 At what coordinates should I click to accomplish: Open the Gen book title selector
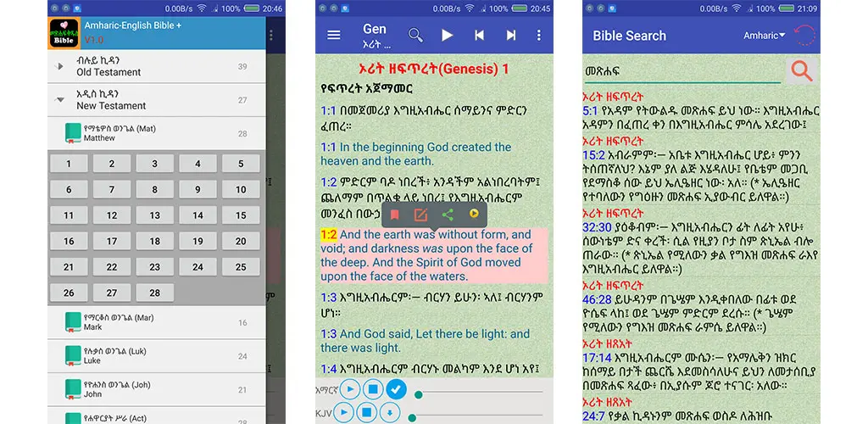[x=376, y=35]
